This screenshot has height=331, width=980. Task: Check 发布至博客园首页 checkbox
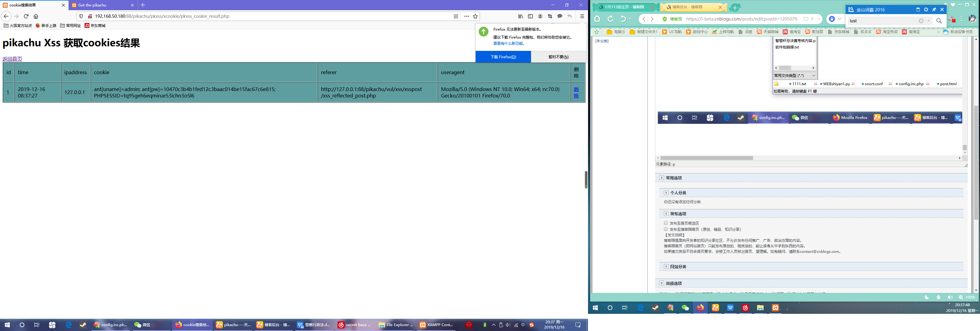coord(666,229)
